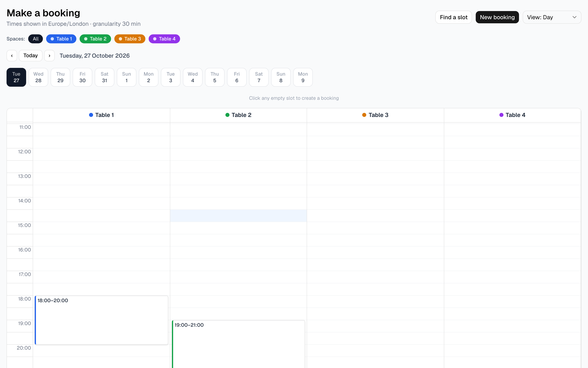Open Find a slot
This screenshot has width=588, height=368.
453,17
